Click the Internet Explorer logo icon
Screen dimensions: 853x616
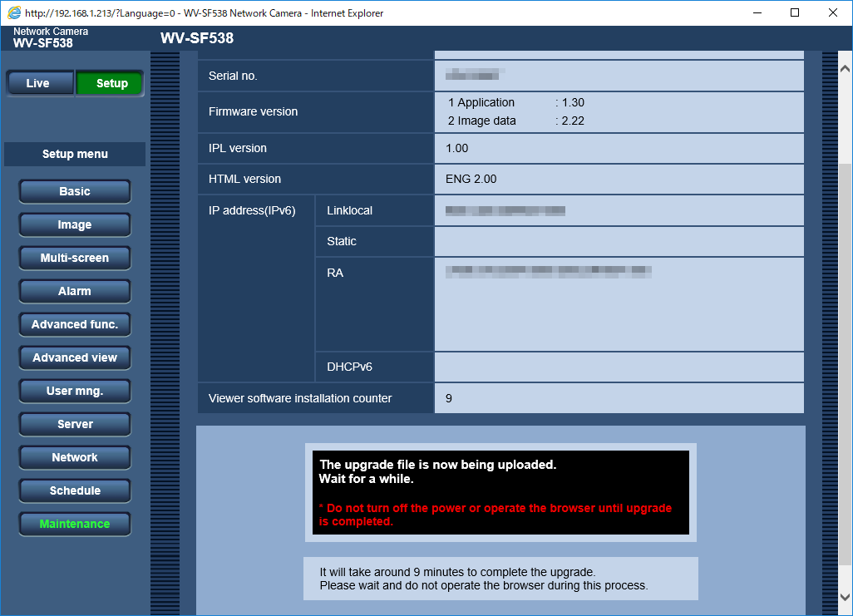click(x=13, y=12)
